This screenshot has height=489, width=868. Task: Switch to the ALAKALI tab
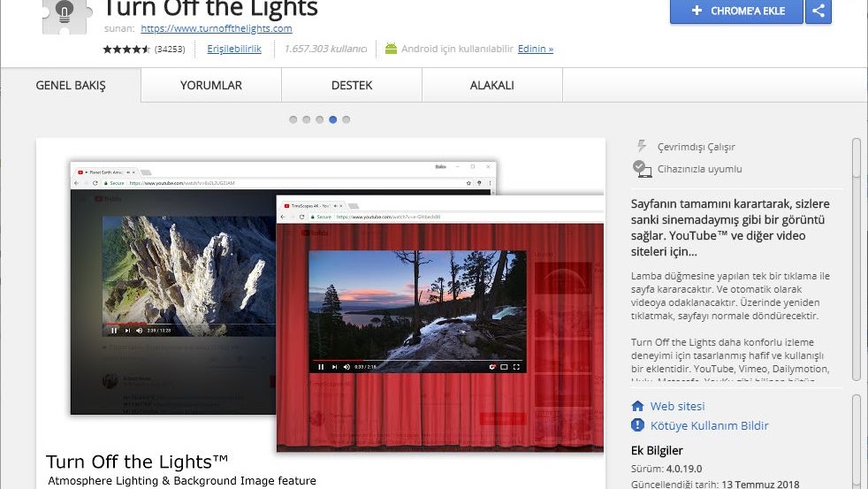pyautogui.click(x=492, y=85)
